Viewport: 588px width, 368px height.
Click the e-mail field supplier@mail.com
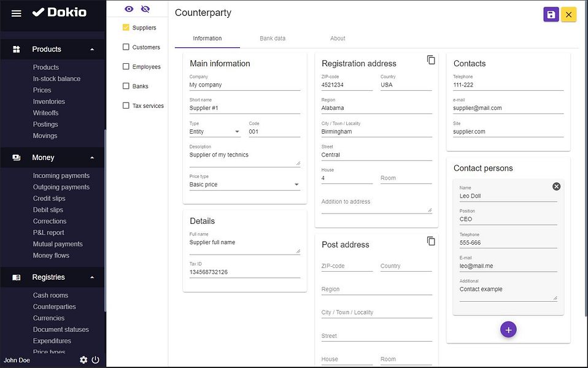coord(508,108)
